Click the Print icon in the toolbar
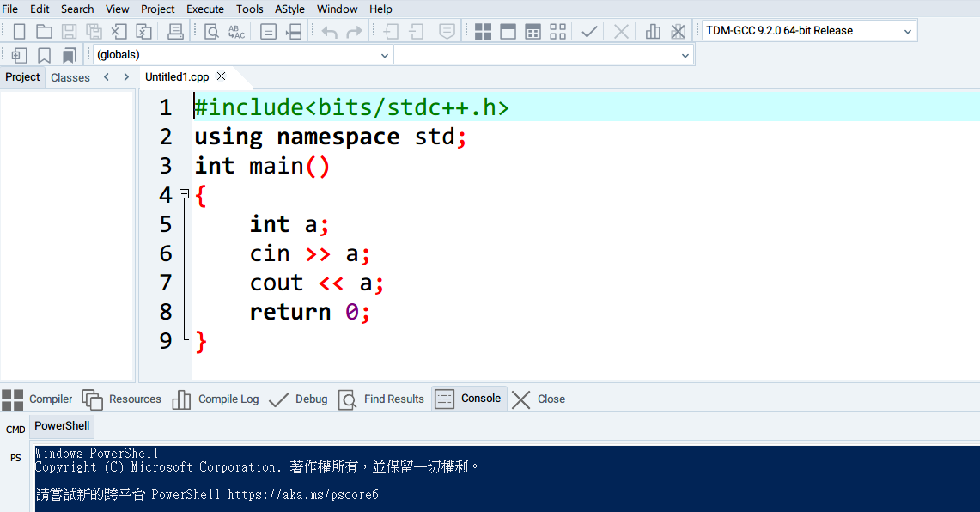This screenshot has width=980, height=512. click(x=175, y=32)
